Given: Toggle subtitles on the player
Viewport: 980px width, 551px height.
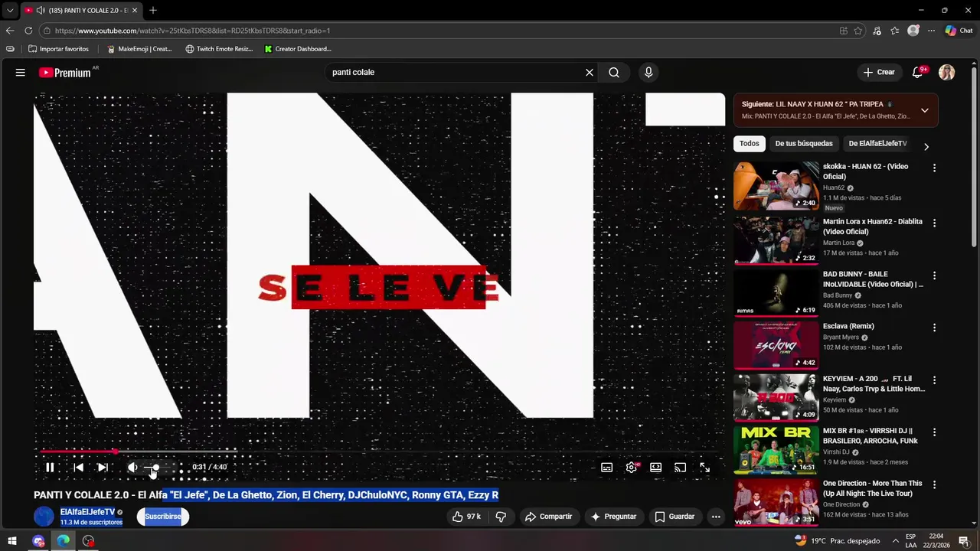Looking at the screenshot, I should tap(606, 468).
